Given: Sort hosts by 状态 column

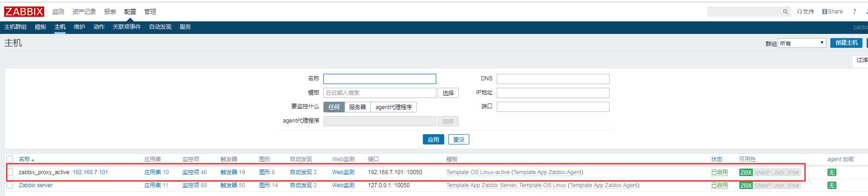Looking at the screenshot, I should (x=717, y=159).
